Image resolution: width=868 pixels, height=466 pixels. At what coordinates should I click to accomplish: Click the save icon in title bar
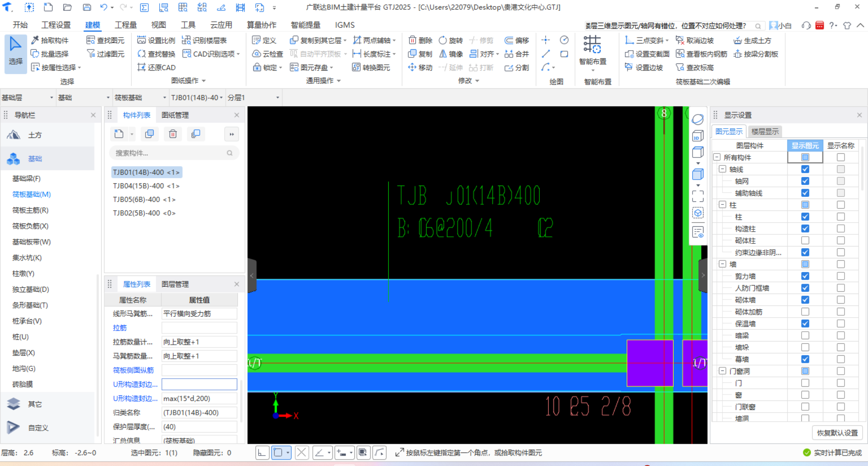coord(87,7)
